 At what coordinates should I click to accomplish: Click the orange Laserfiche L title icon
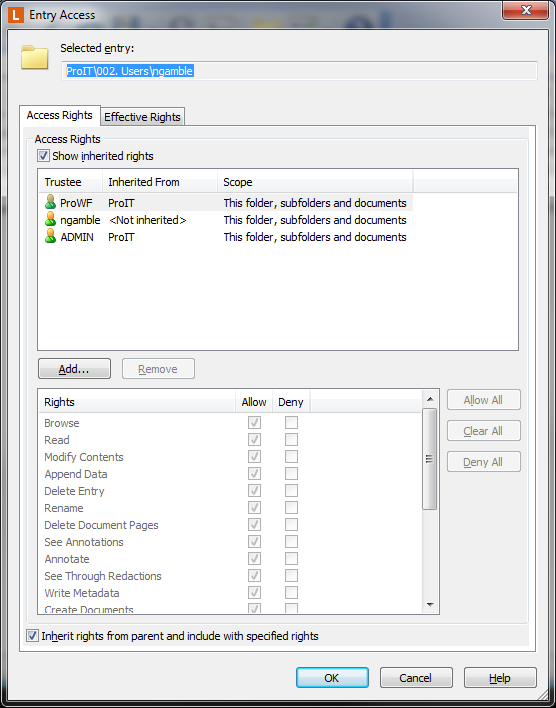click(16, 15)
